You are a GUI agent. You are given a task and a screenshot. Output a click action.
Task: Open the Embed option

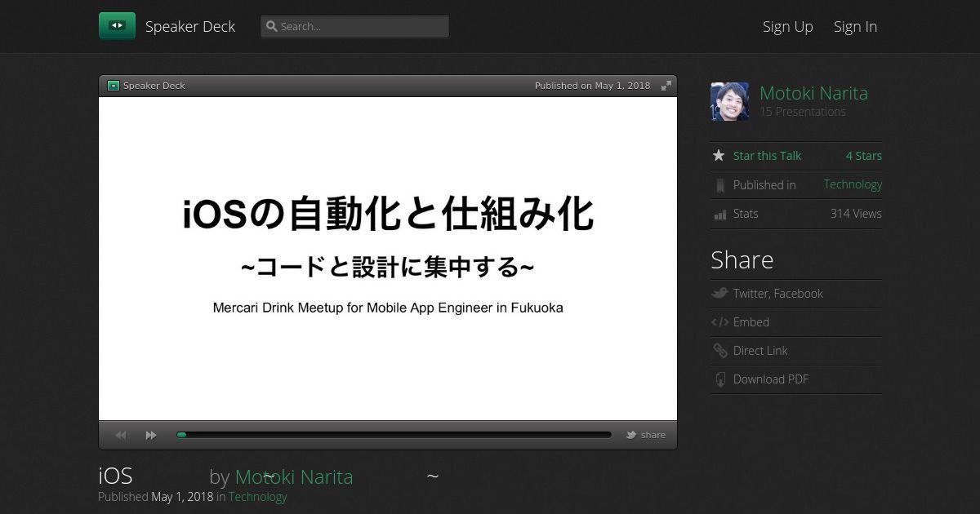[751, 322]
